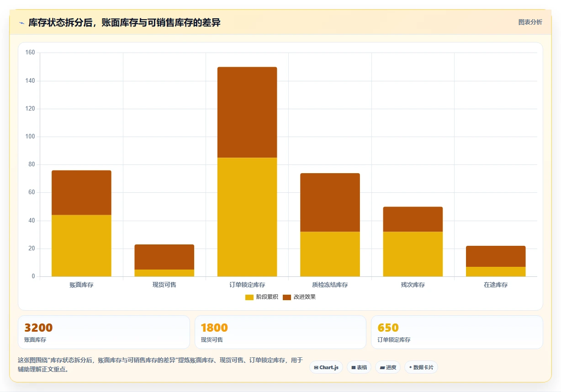Select the 表格 tag chip
The image size is (561, 392).
coord(359,367)
